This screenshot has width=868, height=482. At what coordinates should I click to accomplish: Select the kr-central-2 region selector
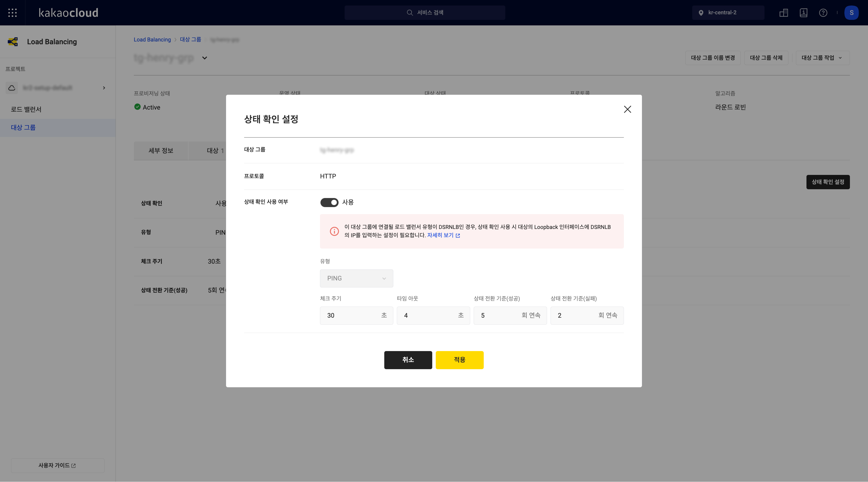[x=728, y=13]
